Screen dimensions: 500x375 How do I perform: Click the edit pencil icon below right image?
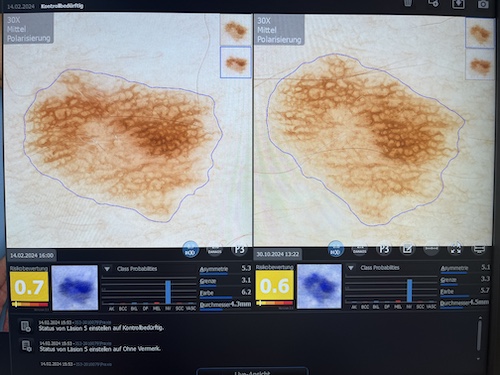coord(407,249)
